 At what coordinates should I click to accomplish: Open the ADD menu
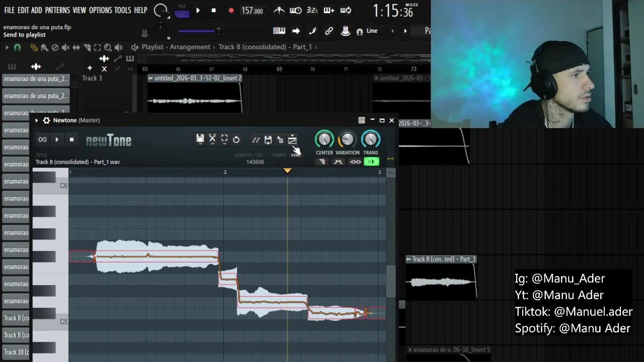pyautogui.click(x=37, y=10)
